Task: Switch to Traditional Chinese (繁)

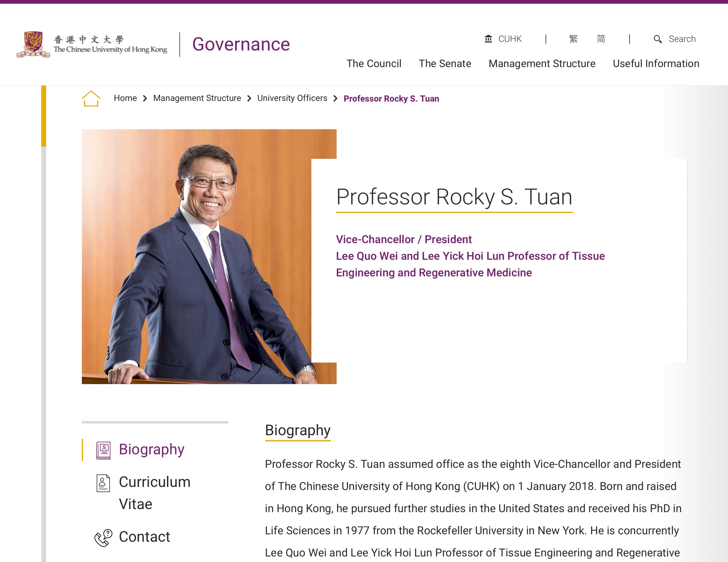Action: [573, 39]
